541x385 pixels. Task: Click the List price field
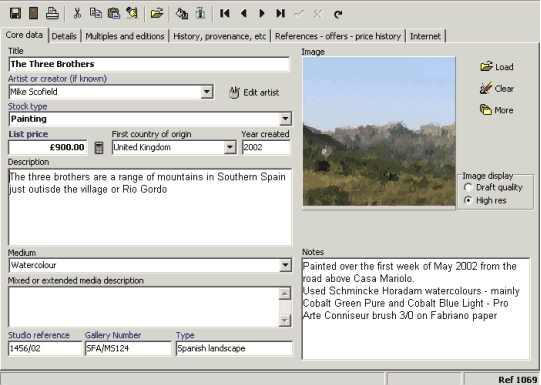(48, 148)
